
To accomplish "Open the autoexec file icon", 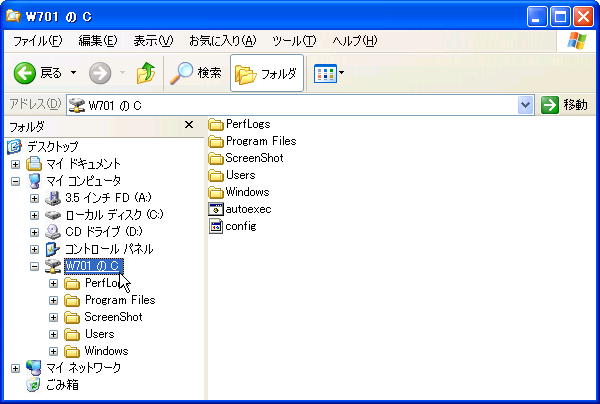I will click(215, 209).
